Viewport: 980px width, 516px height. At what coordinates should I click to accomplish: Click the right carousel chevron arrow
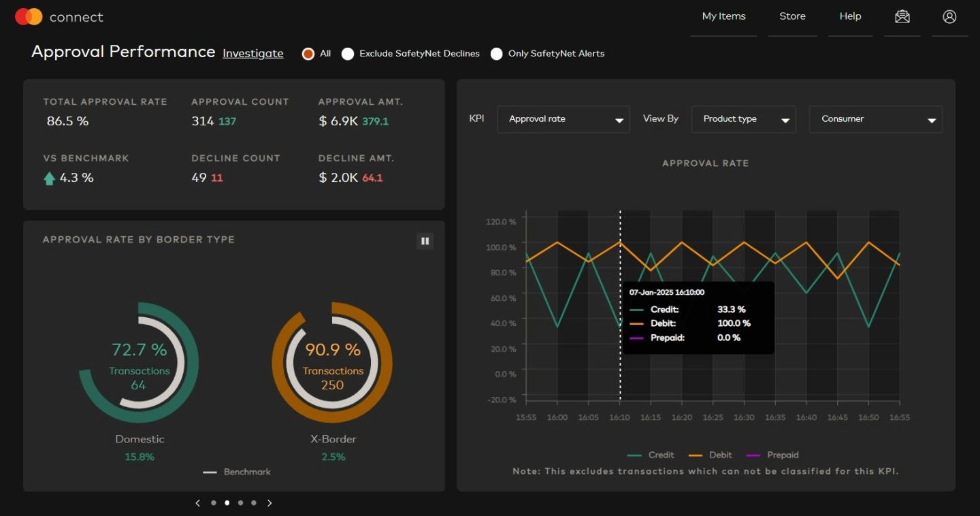coord(269,503)
